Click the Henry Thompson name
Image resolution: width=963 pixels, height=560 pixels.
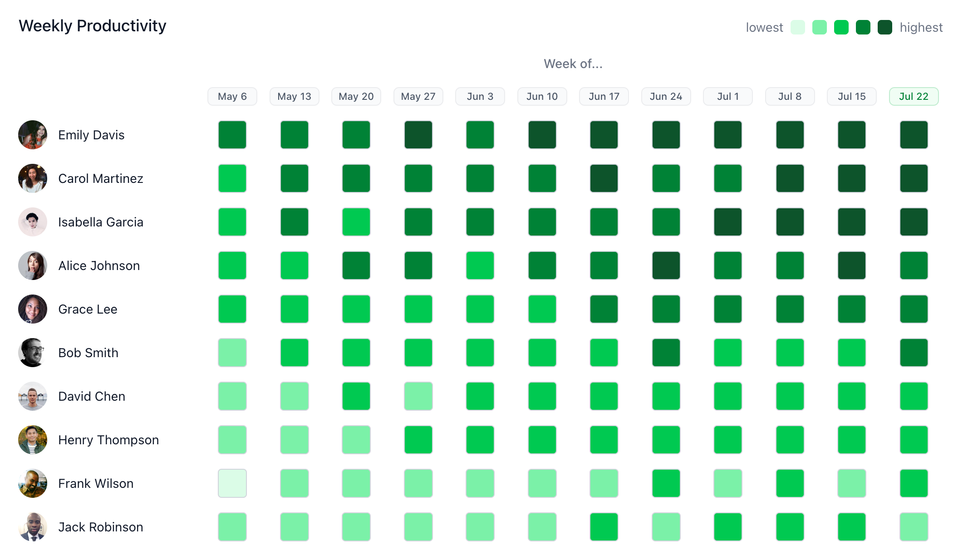click(108, 440)
